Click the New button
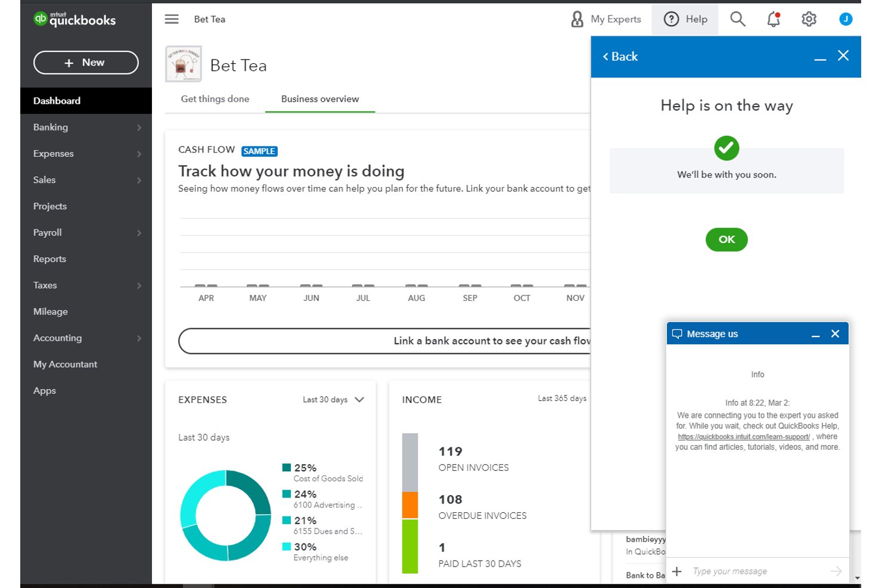The image size is (882, 588). pyautogui.click(x=86, y=63)
